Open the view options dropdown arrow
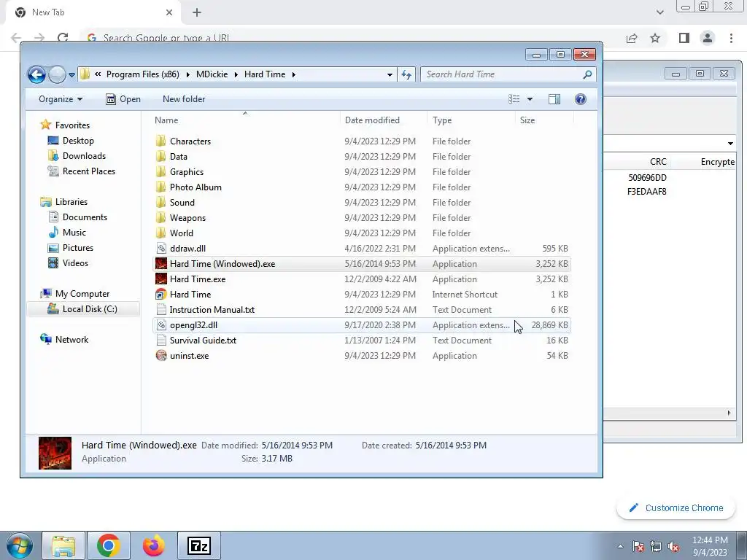This screenshot has width=747, height=560. (530, 99)
